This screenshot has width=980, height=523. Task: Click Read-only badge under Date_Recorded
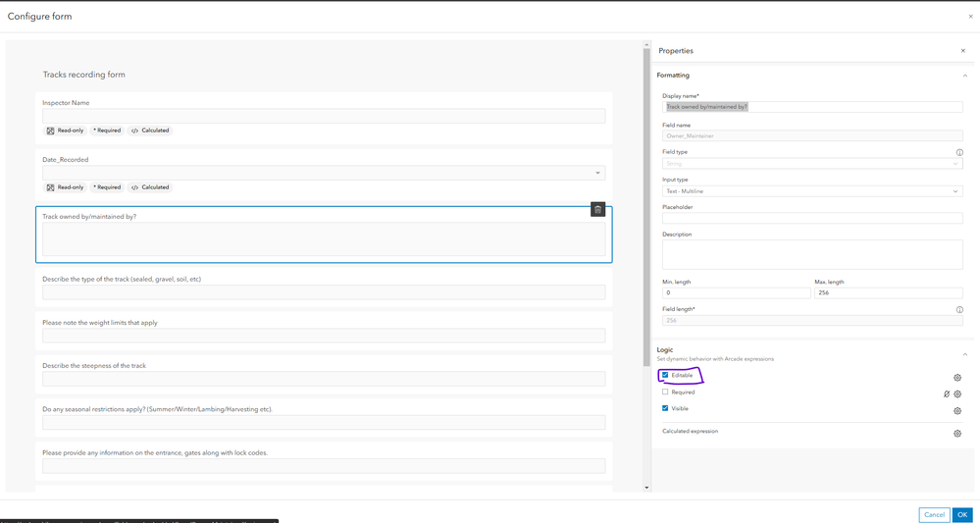tap(66, 186)
